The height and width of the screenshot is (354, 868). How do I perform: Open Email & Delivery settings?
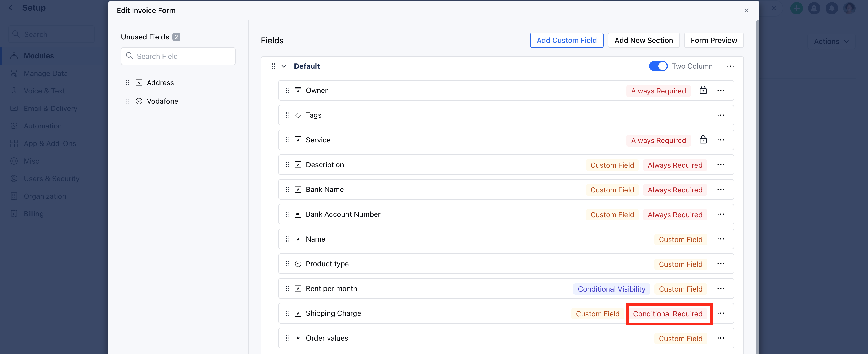50,108
